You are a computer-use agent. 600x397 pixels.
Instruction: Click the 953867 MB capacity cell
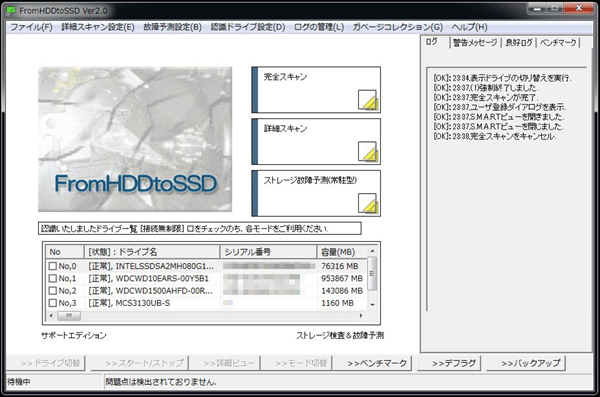pyautogui.click(x=342, y=278)
